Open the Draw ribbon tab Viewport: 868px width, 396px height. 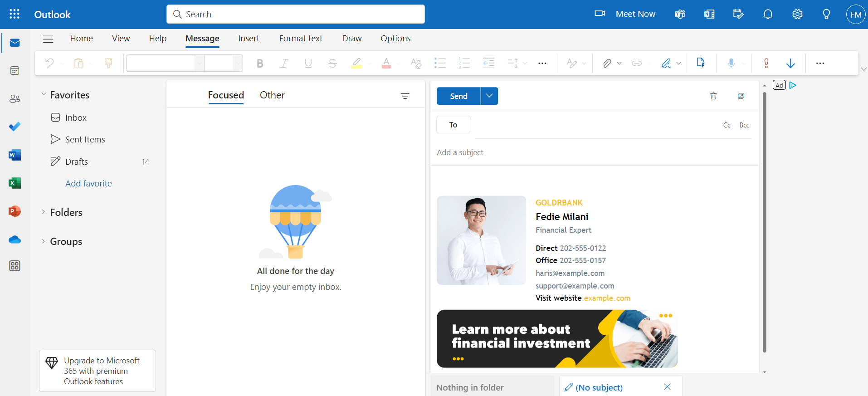tap(352, 39)
